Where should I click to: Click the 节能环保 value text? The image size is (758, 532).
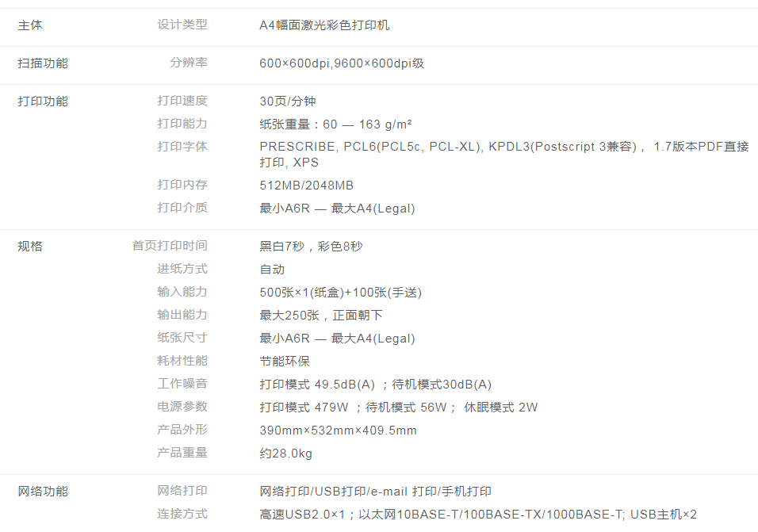click(285, 362)
